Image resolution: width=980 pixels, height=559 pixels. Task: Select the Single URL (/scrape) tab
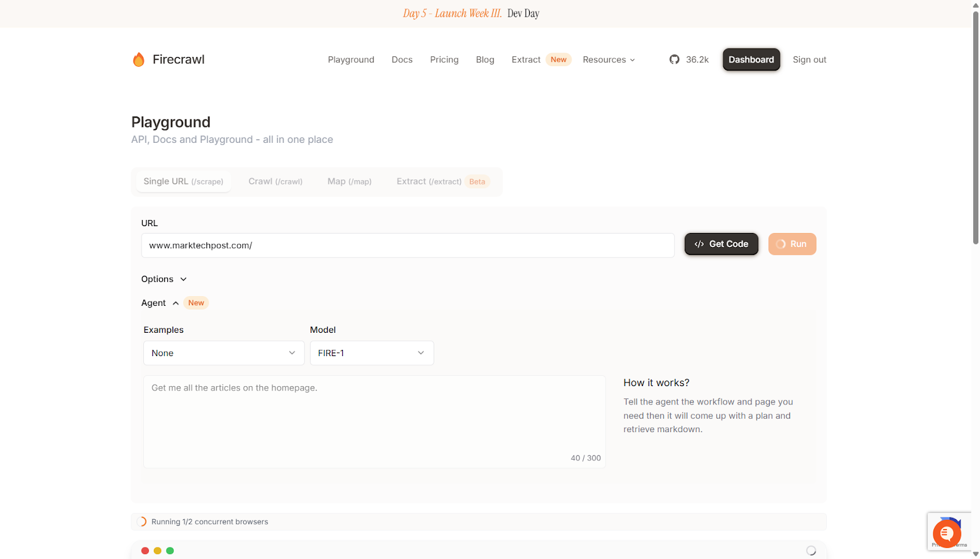point(183,181)
